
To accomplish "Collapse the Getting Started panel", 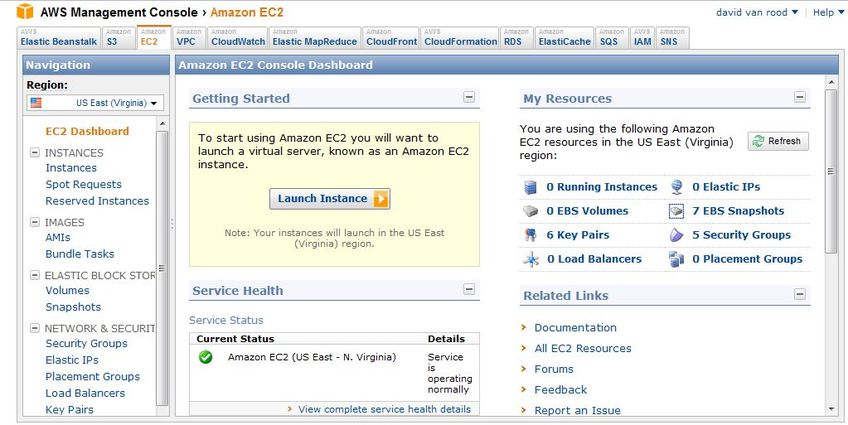I will tap(469, 97).
